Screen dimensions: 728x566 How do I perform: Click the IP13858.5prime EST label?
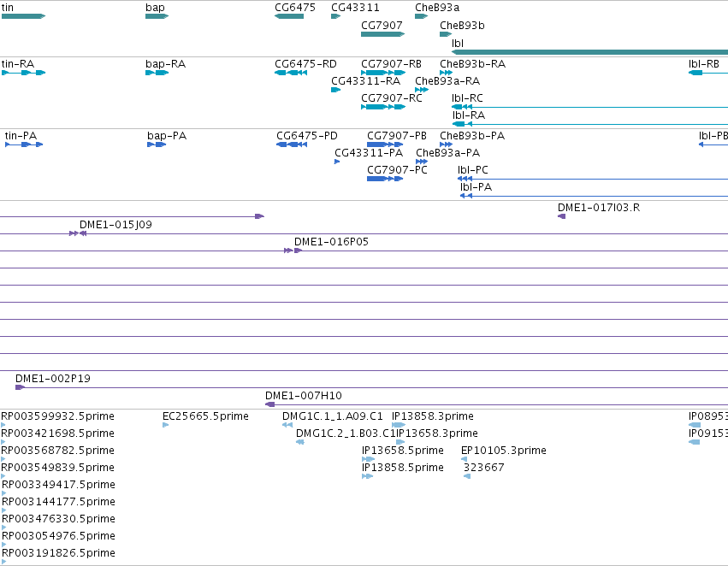pos(403,469)
